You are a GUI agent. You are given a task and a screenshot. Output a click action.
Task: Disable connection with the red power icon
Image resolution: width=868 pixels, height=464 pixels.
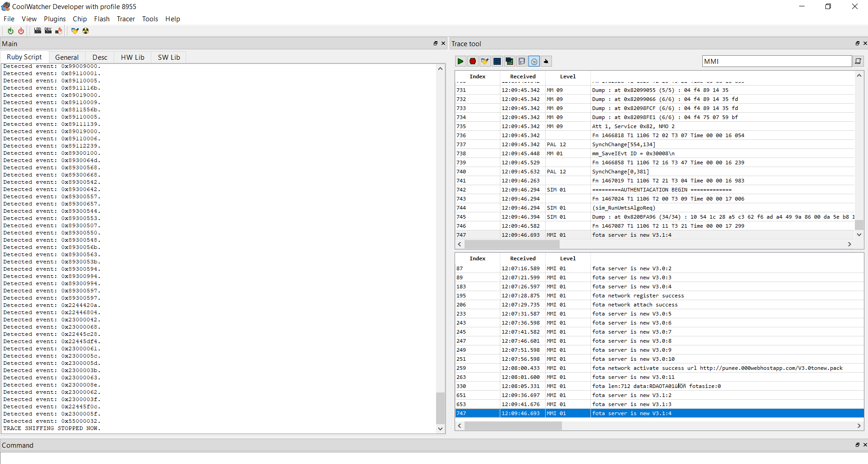21,30
